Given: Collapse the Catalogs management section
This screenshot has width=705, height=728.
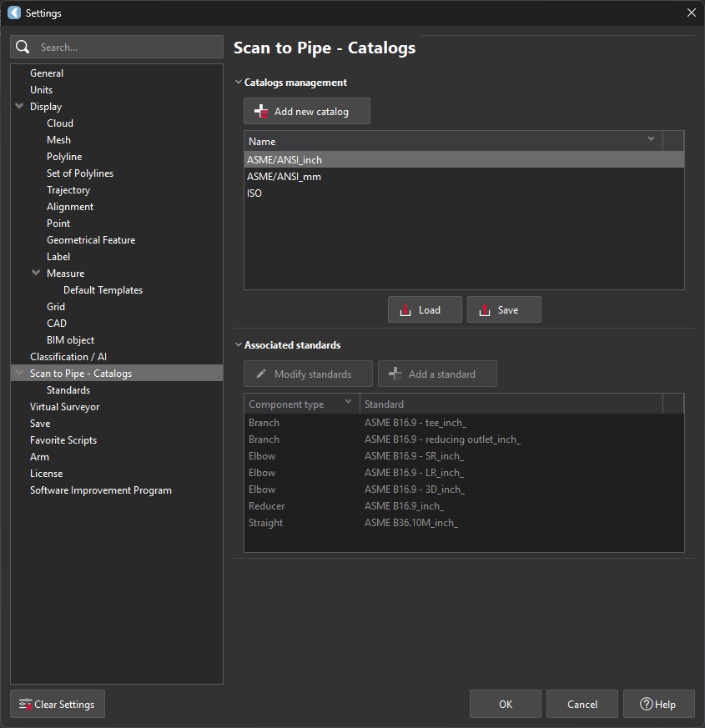Looking at the screenshot, I should coord(238,83).
